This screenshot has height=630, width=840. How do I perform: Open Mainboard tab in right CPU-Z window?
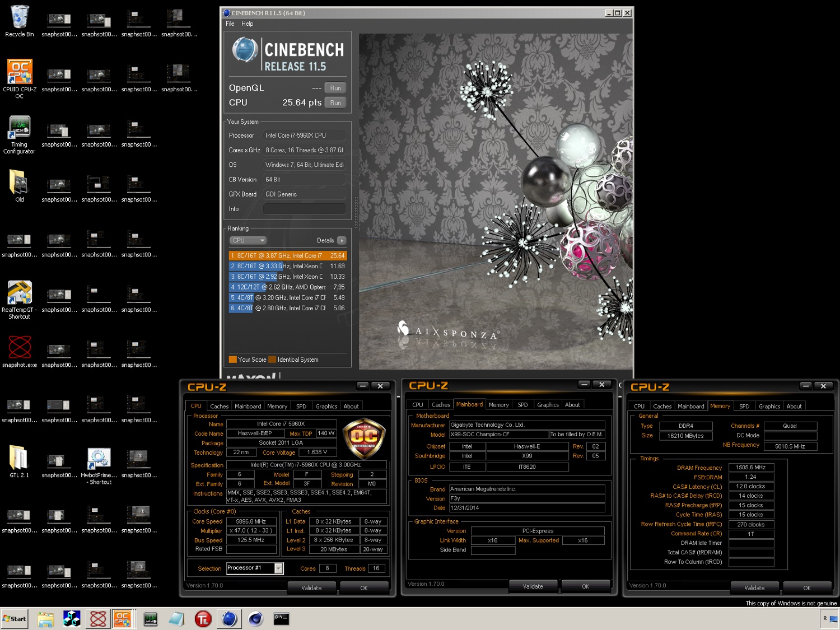[690, 406]
